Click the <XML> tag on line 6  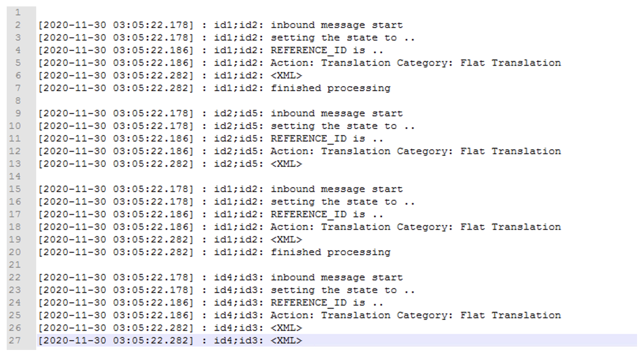[x=286, y=75]
